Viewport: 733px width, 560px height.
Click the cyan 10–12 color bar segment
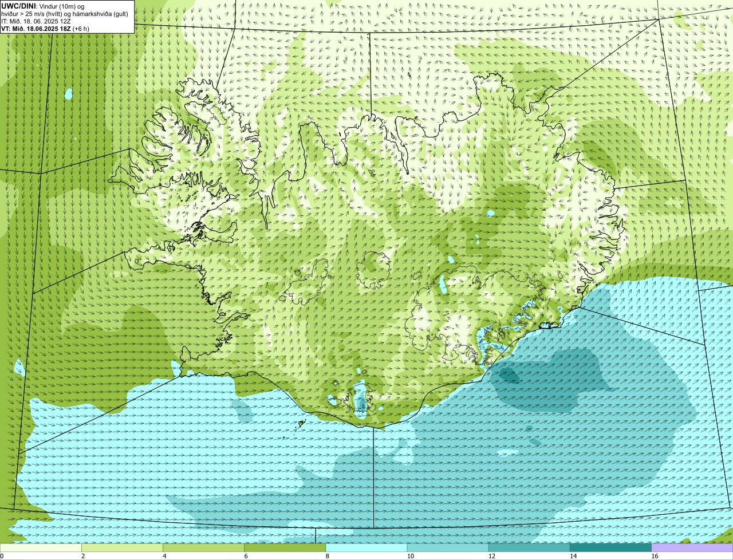448,547
